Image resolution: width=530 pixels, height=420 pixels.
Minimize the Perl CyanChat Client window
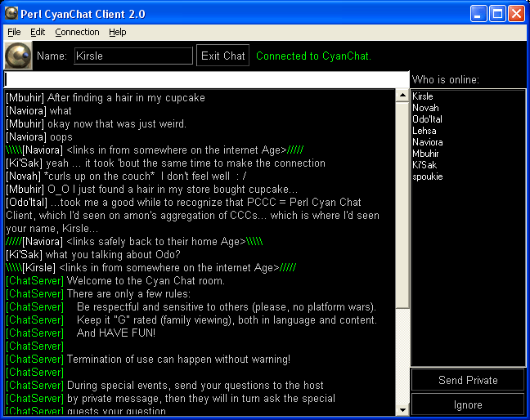click(x=478, y=14)
